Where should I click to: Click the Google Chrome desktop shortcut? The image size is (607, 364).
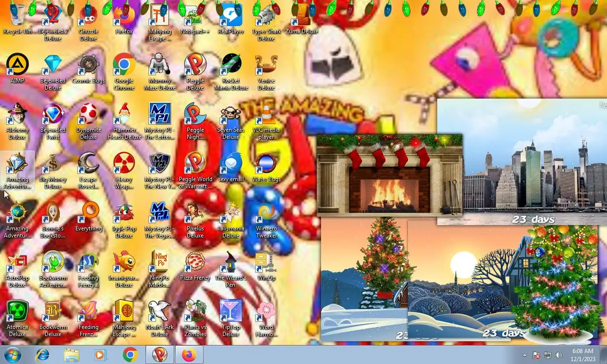pyautogui.click(x=124, y=72)
